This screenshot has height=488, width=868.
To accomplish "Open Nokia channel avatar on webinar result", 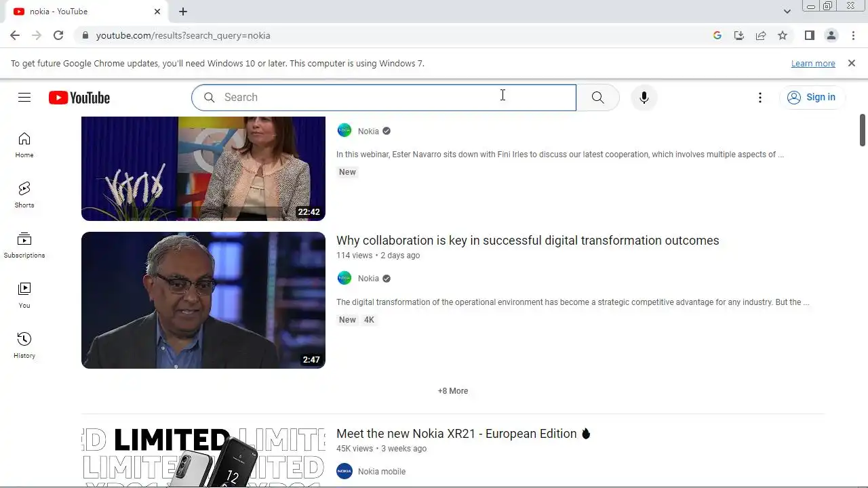I will 344,131.
